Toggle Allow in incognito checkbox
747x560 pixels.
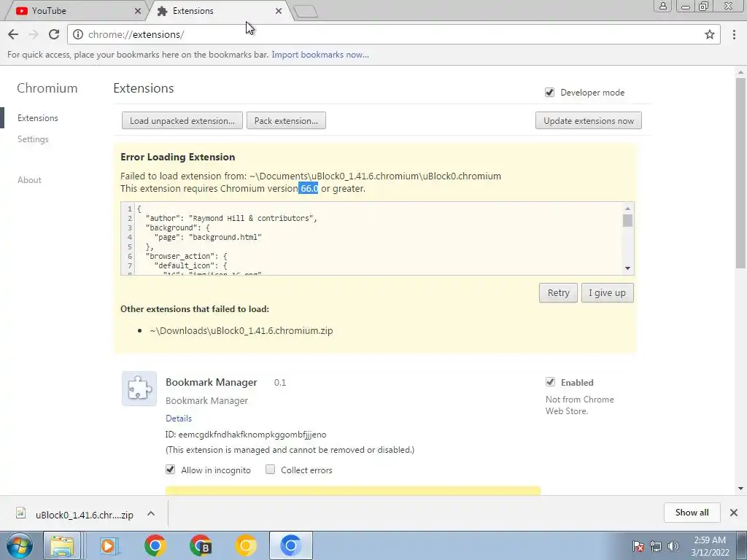pos(170,470)
